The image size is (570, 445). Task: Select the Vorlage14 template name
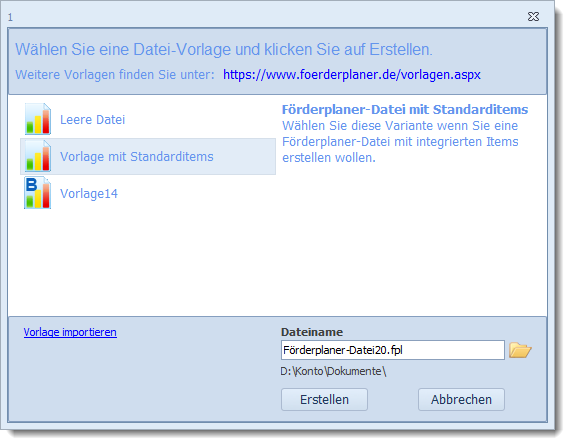click(89, 194)
